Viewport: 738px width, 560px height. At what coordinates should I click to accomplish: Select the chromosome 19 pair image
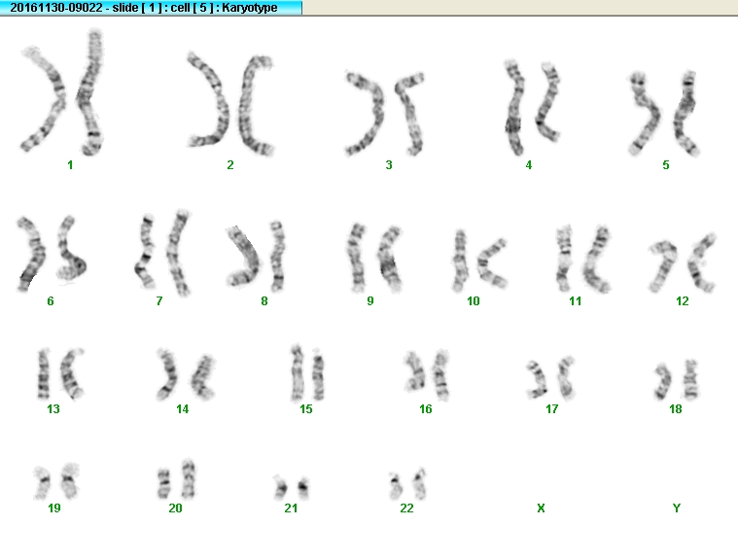tap(56, 481)
